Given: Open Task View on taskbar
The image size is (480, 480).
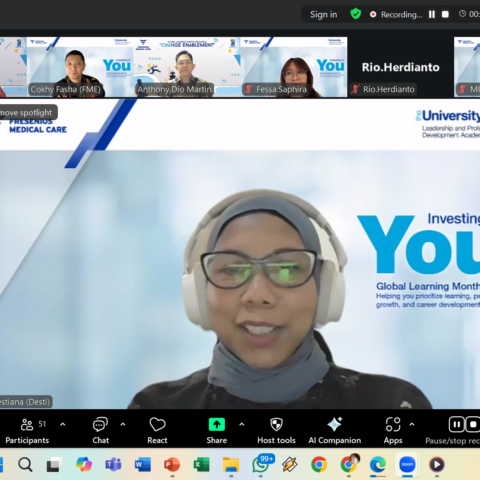Looking at the screenshot, I should tap(54, 464).
